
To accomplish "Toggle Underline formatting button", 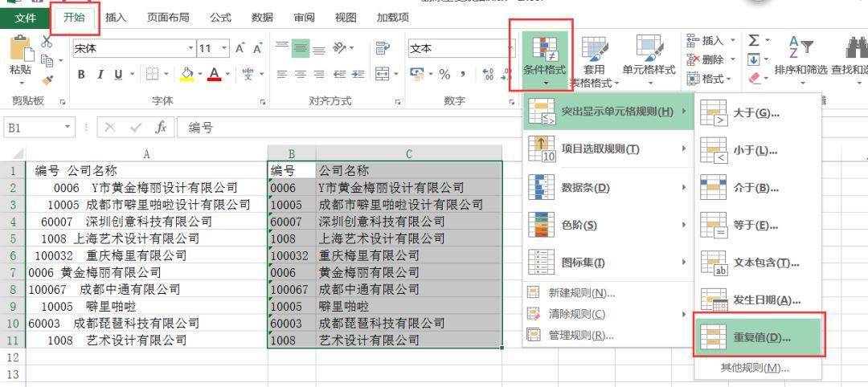I will pos(118,75).
